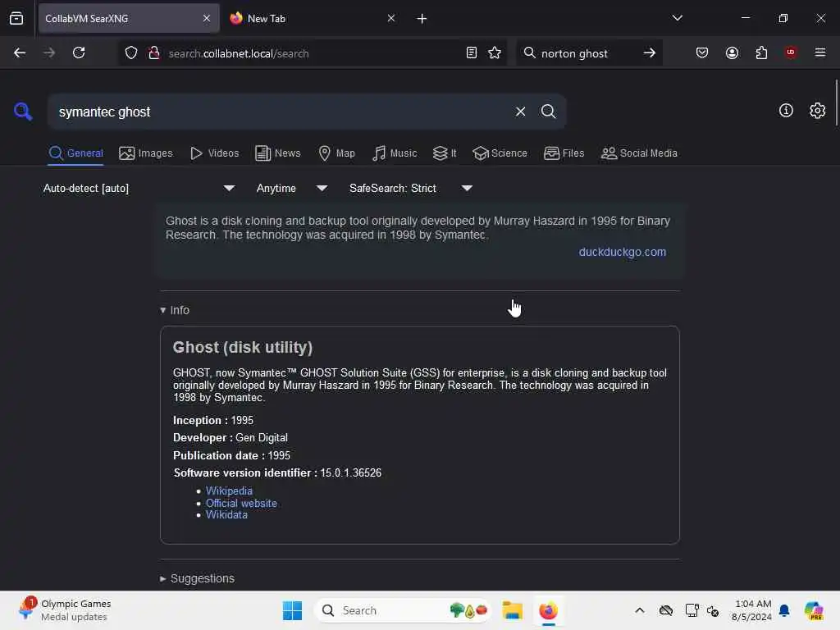Switch to Videos category
Viewport: 840px width, 630px height.
click(x=214, y=153)
